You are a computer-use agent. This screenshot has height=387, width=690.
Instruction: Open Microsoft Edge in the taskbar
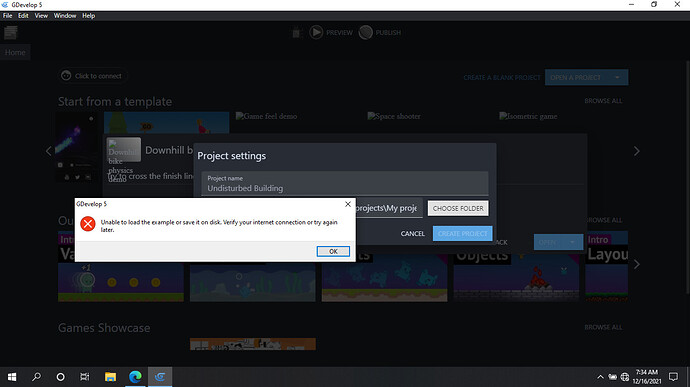(x=135, y=376)
